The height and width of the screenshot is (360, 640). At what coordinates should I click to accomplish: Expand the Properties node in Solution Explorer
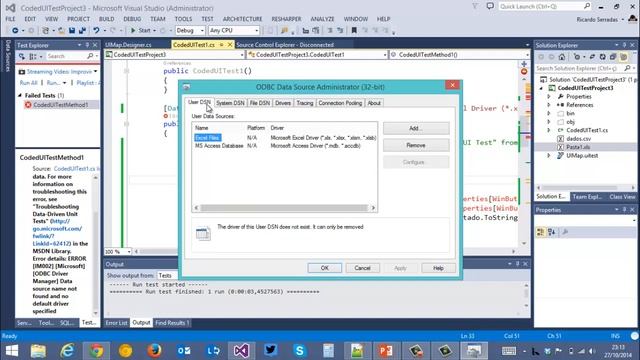(549, 97)
